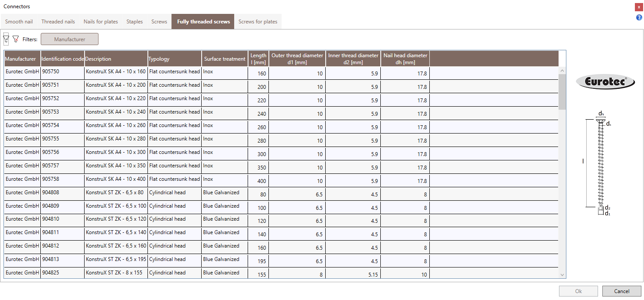
Task: Click the vertical scrollbar thumb
Action: coord(562,91)
